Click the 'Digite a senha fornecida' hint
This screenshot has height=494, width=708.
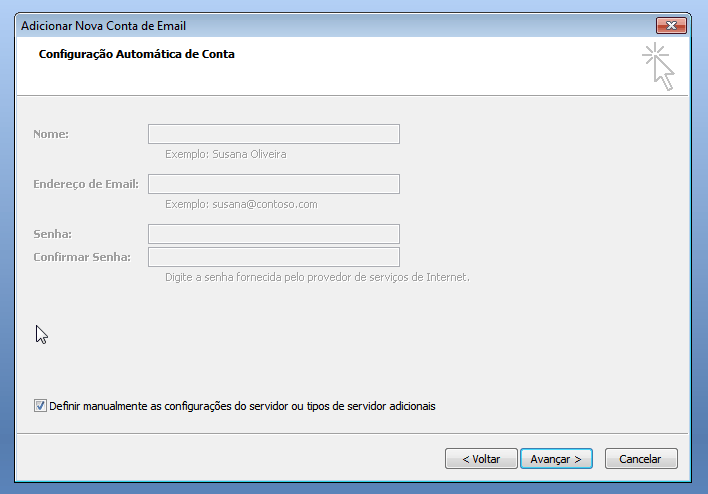317,276
